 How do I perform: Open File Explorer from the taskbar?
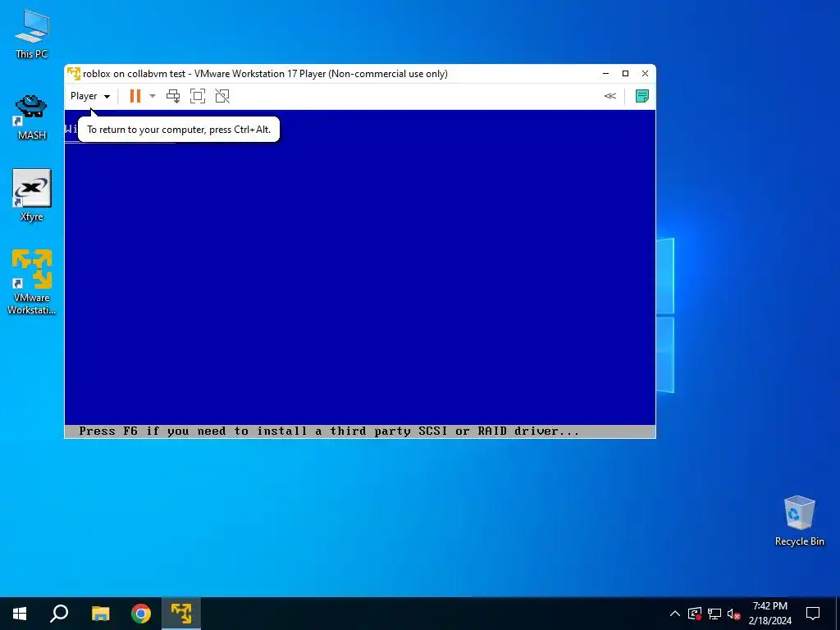pyautogui.click(x=100, y=614)
